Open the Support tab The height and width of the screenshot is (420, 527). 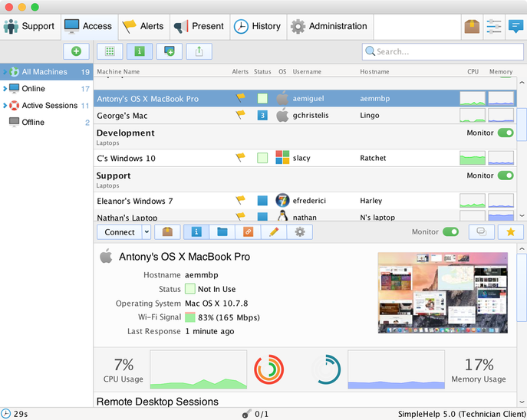pyautogui.click(x=30, y=27)
